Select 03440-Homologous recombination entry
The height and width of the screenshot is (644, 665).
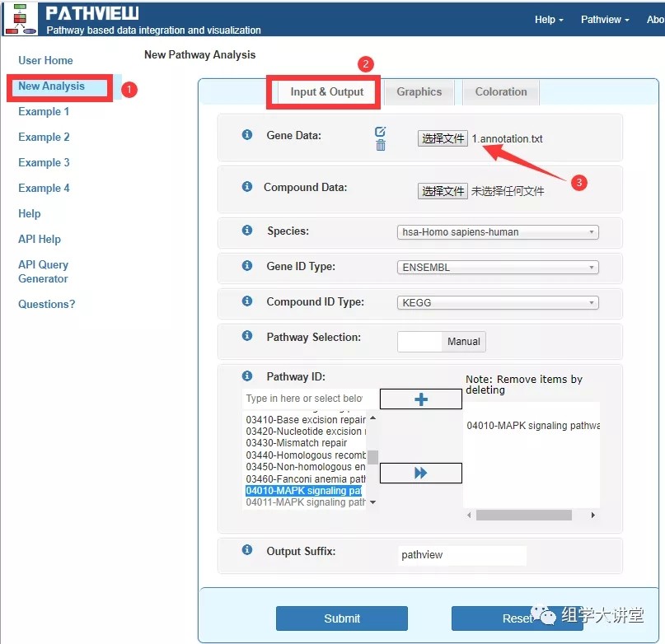[x=306, y=455]
